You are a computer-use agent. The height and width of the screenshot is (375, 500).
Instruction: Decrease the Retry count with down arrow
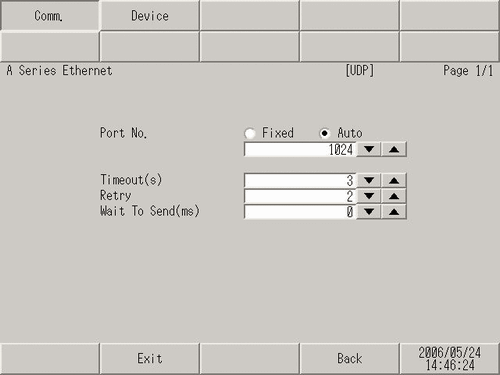369,196
